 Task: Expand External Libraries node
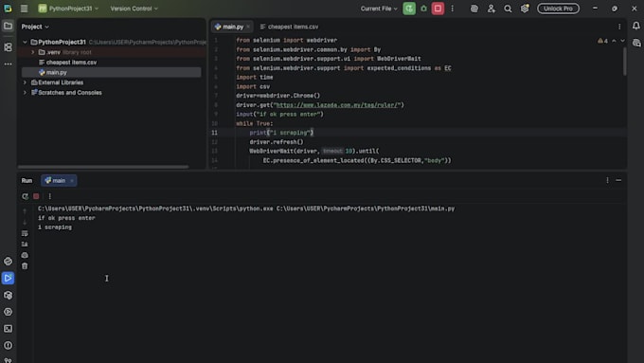25,82
